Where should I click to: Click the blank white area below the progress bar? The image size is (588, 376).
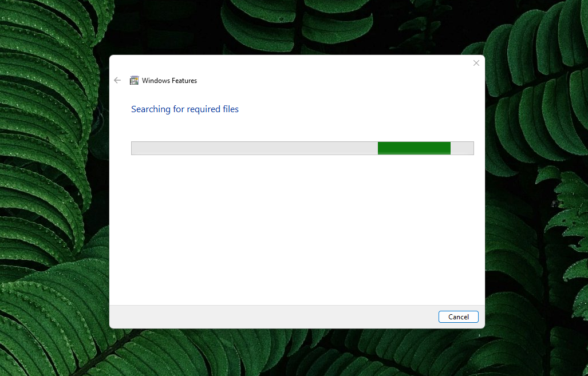click(x=297, y=229)
